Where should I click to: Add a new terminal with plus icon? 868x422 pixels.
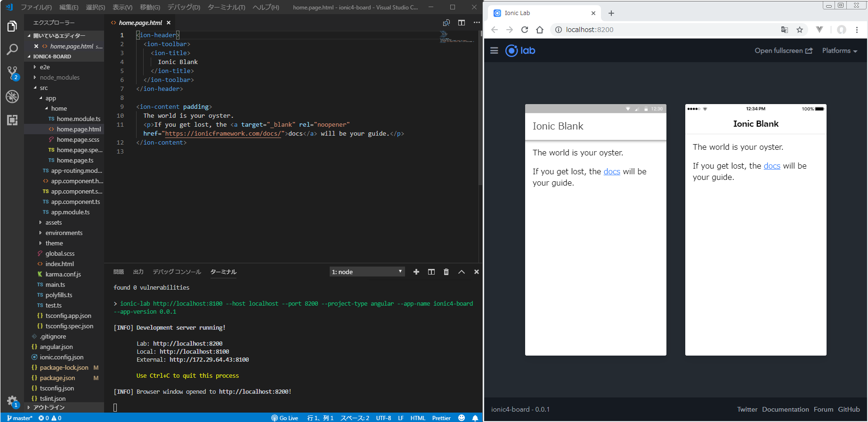(x=416, y=272)
